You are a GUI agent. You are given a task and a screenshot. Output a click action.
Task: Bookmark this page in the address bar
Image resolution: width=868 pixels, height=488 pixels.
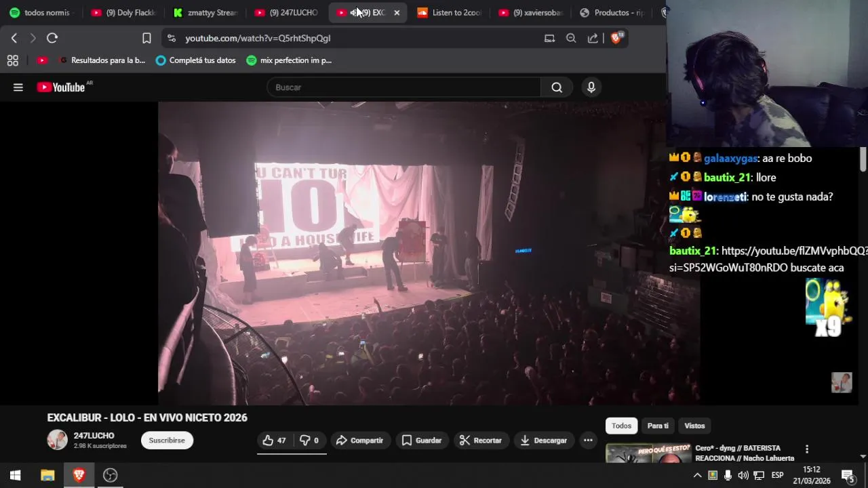146,38
